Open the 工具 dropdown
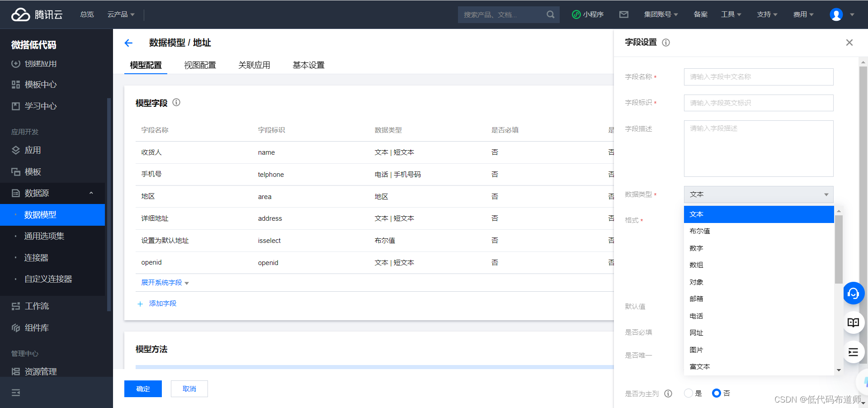Image resolution: width=868 pixels, height=408 pixels. [x=731, y=14]
